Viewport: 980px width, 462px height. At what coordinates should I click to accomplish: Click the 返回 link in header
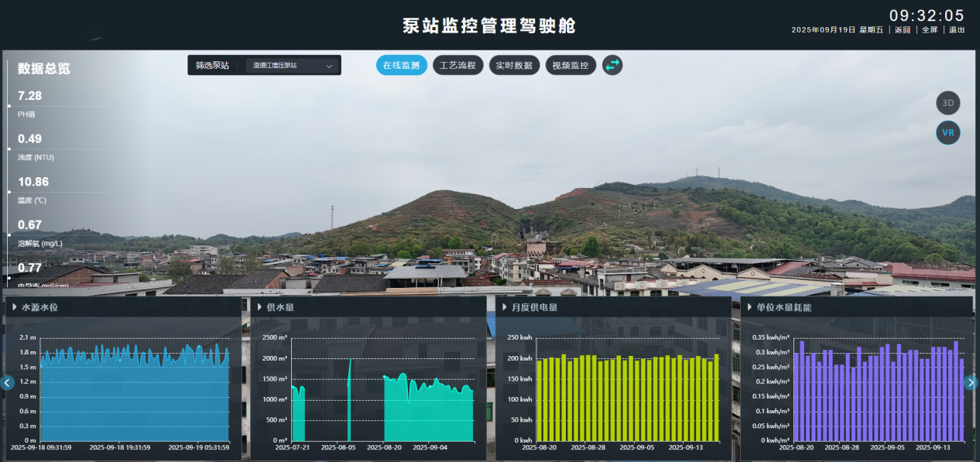(x=903, y=30)
